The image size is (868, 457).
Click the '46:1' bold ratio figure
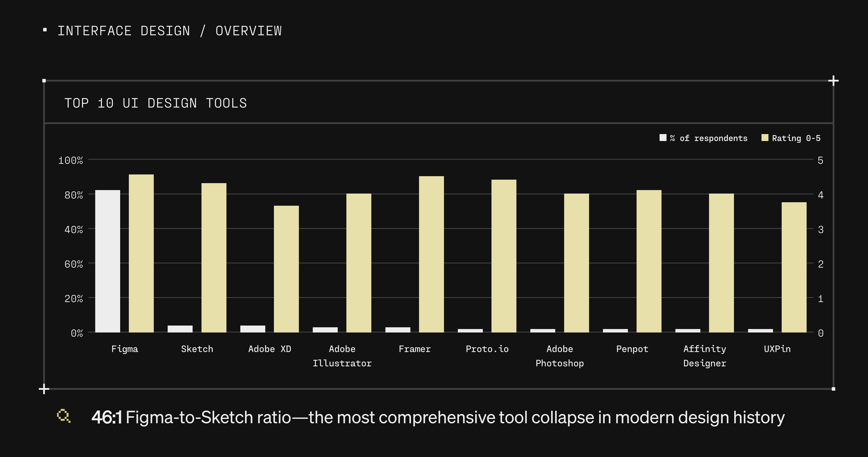tap(106, 417)
